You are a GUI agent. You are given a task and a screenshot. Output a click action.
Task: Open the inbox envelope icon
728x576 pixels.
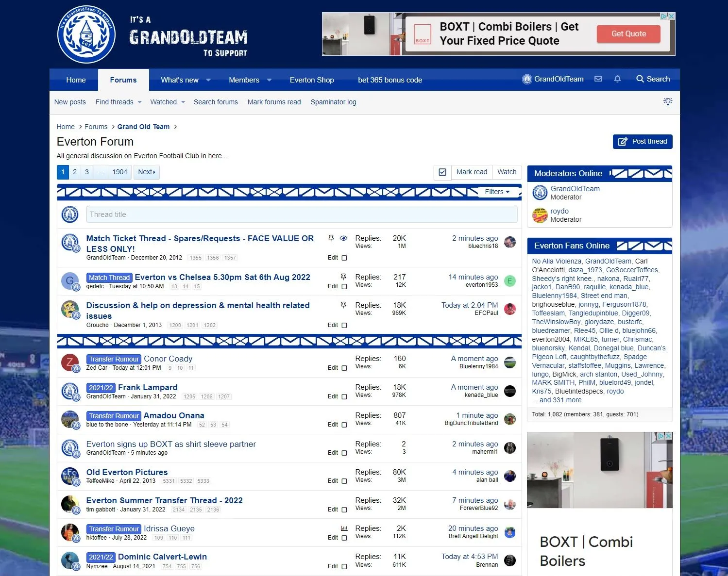click(x=598, y=79)
